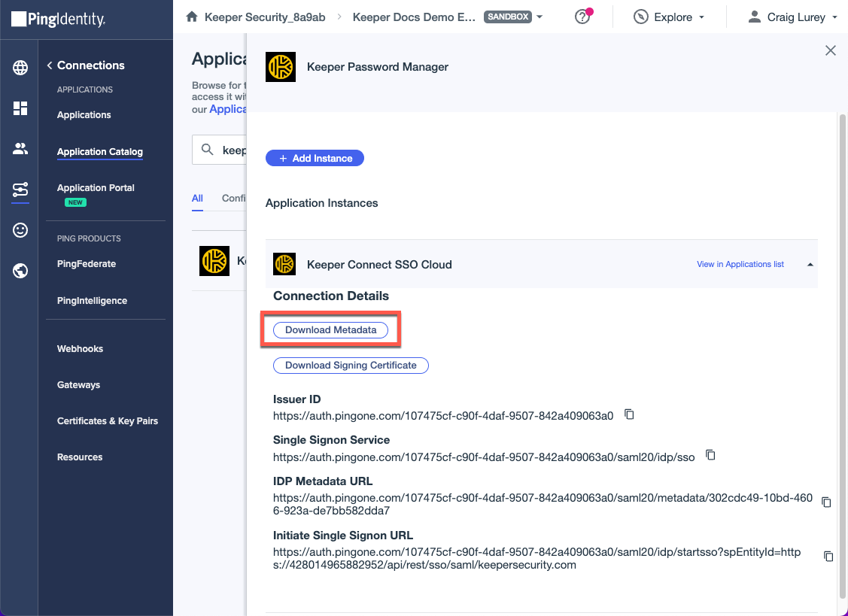Open the Craig Lurey account dropdown
This screenshot has width=848, height=616.
pyautogui.click(x=834, y=17)
